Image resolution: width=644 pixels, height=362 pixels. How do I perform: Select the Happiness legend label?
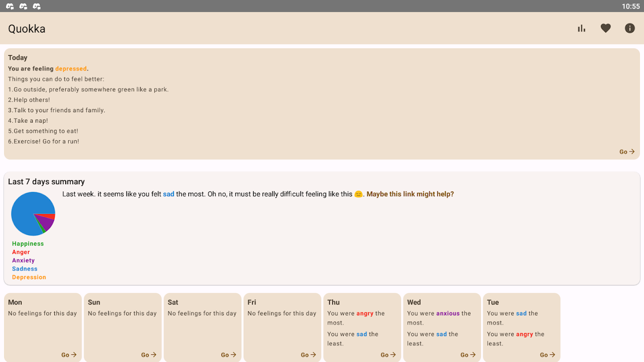tap(28, 244)
